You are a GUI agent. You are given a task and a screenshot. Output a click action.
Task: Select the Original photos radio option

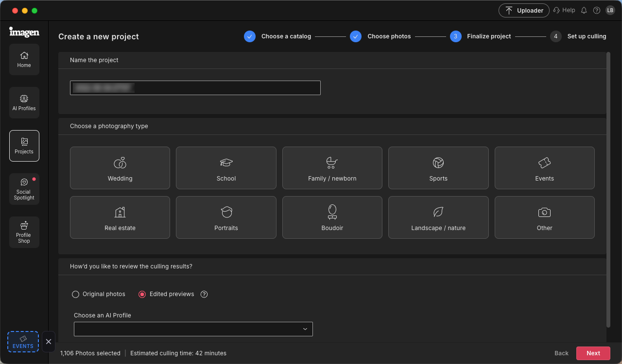(75, 294)
